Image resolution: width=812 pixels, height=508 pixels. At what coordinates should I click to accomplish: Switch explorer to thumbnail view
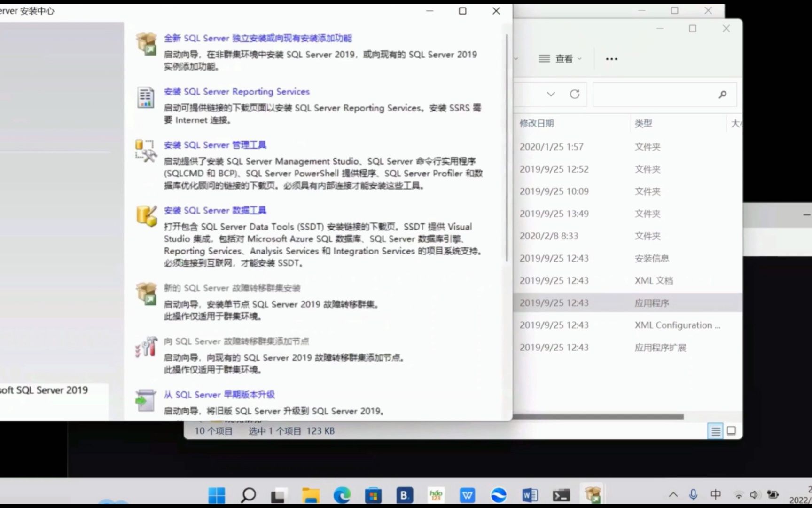click(x=731, y=430)
